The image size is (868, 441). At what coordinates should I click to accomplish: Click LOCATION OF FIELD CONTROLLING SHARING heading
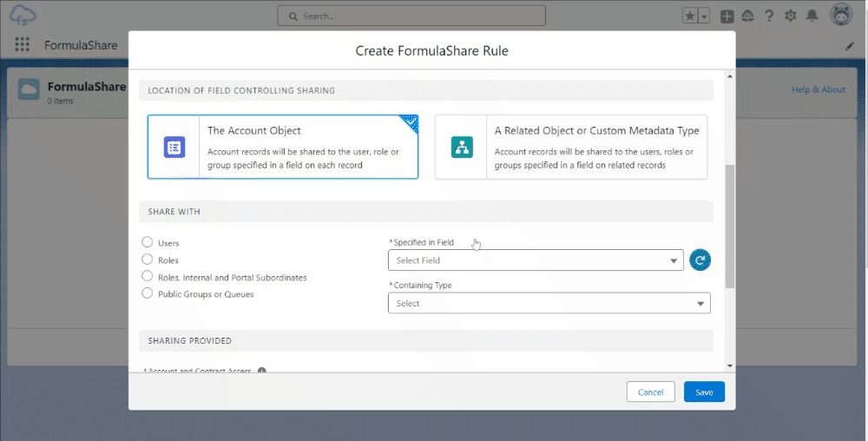coord(241,90)
